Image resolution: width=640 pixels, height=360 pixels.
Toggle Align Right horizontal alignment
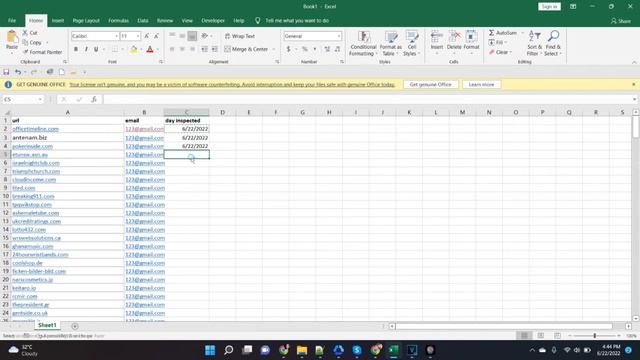tap(192, 49)
